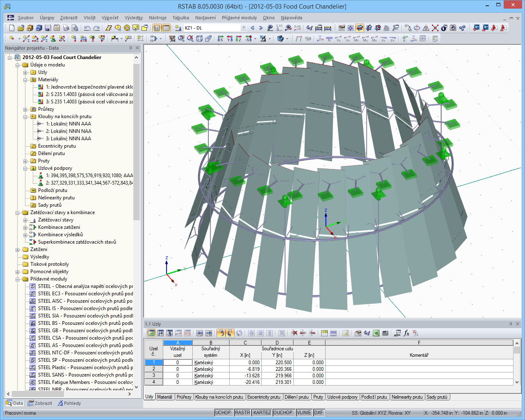Open the Přídavné moduly menu
This screenshot has height=420, width=525.
[239, 18]
